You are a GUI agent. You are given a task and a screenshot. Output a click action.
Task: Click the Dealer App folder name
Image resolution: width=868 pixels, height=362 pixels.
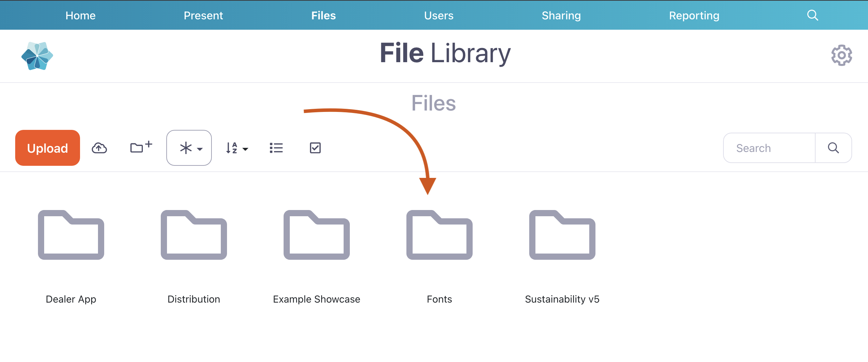71,299
